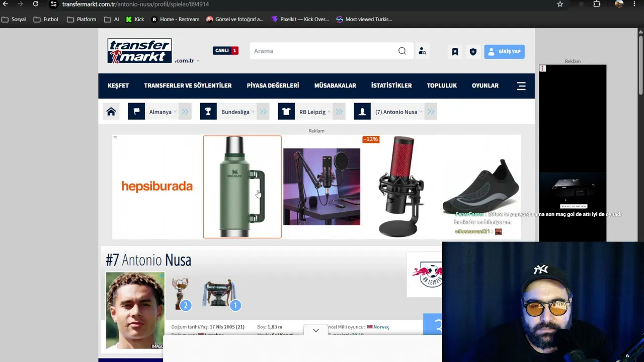Click the double-arrow after Antonio Nusa
644x362 pixels.
pos(431,112)
